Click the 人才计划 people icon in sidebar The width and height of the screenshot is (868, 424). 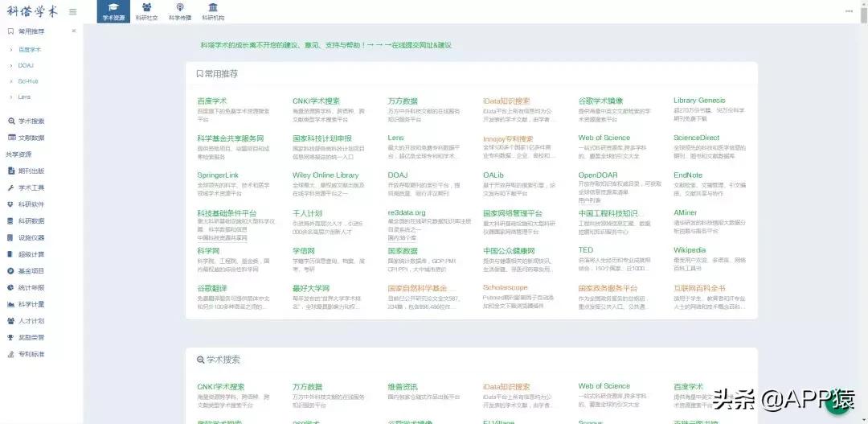point(11,321)
